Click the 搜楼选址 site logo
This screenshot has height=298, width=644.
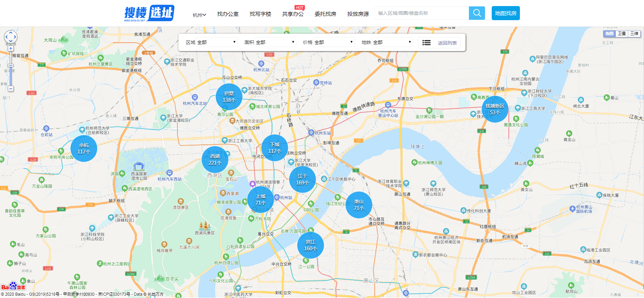pos(149,13)
